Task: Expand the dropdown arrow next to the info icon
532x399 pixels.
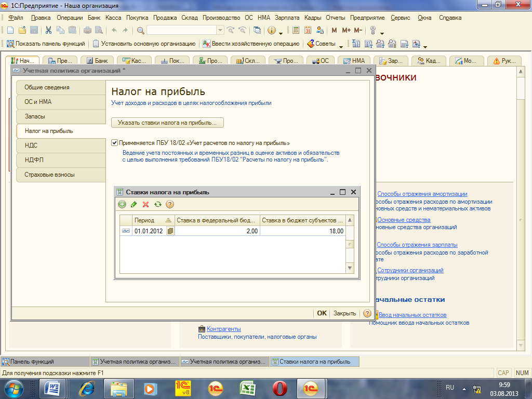Action: [281, 33]
